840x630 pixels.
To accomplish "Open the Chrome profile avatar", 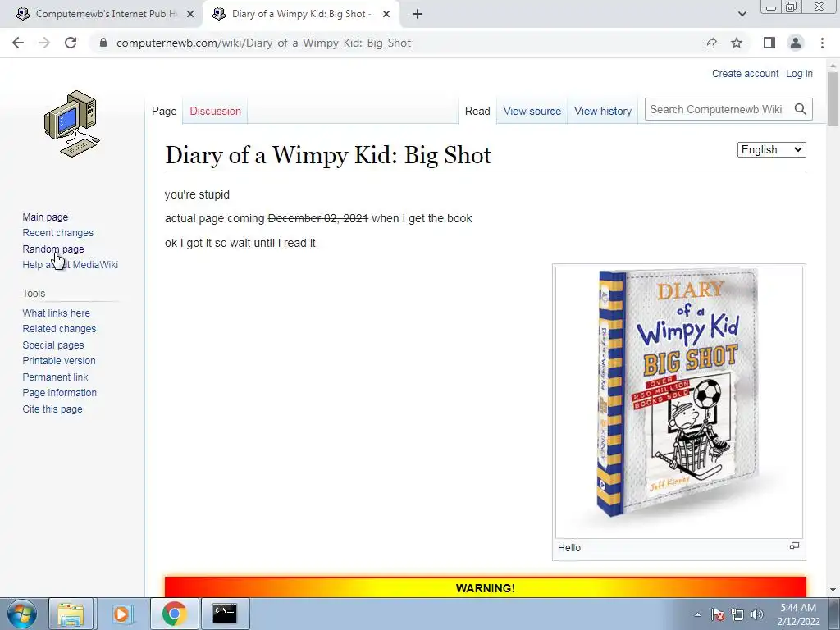I will point(796,43).
